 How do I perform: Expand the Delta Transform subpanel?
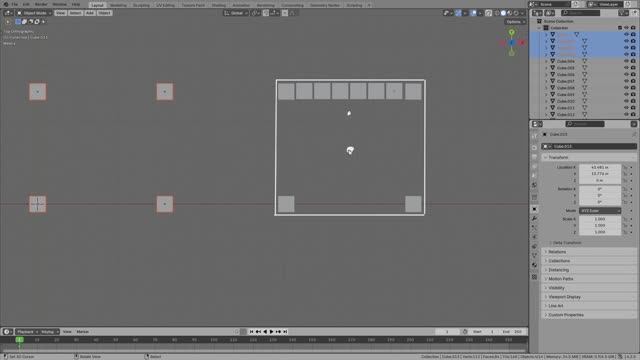(x=567, y=243)
